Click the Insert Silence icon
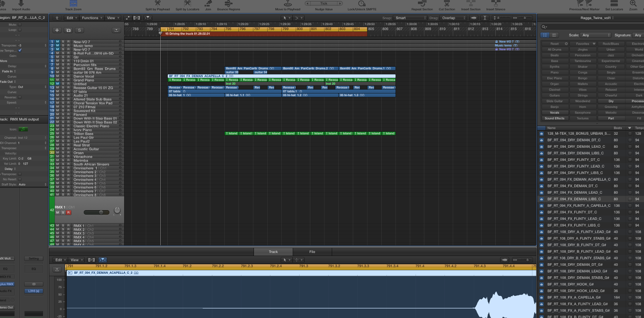The height and width of the screenshot is (318, 644). (x=495, y=3)
